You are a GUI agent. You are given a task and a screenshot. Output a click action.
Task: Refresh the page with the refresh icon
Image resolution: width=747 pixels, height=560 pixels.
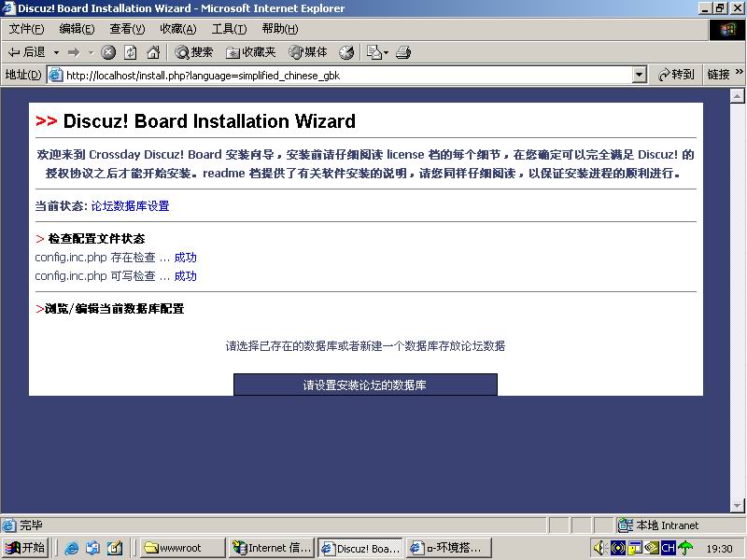click(131, 52)
